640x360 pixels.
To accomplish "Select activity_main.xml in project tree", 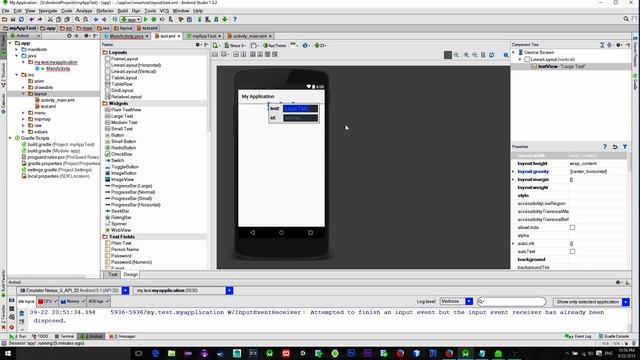I will pos(57,100).
